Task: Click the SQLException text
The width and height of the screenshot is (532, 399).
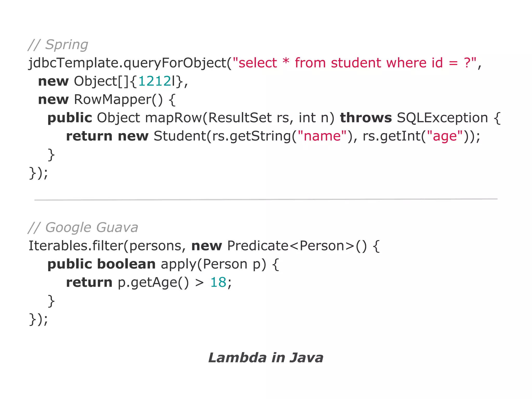Action: (442, 118)
